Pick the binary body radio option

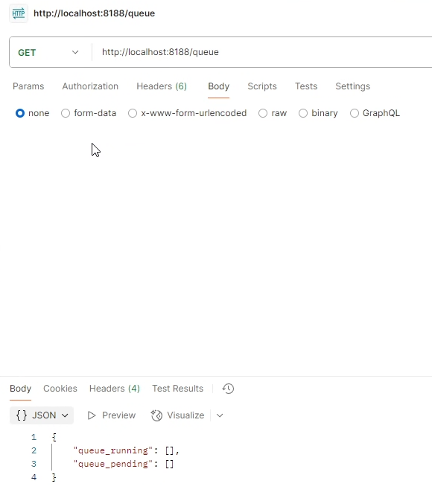(303, 113)
